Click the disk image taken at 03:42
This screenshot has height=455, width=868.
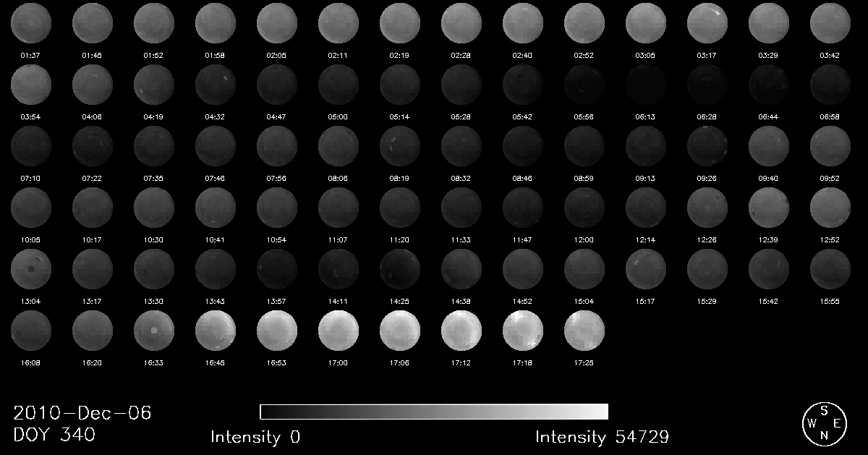pyautogui.click(x=830, y=22)
